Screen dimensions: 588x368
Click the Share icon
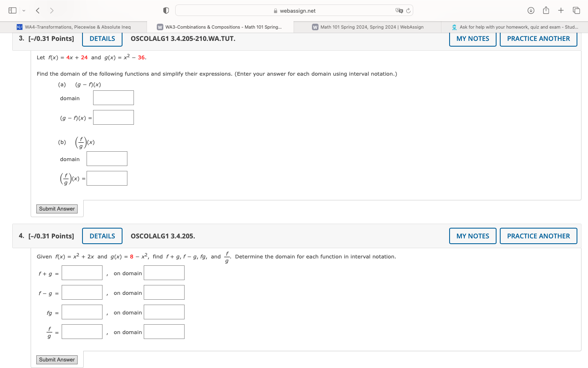(546, 11)
